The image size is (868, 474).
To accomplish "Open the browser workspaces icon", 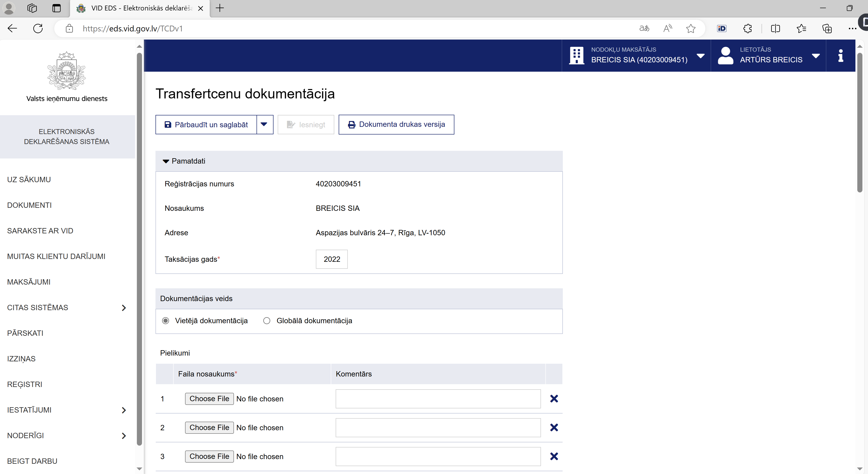I will (32, 8).
